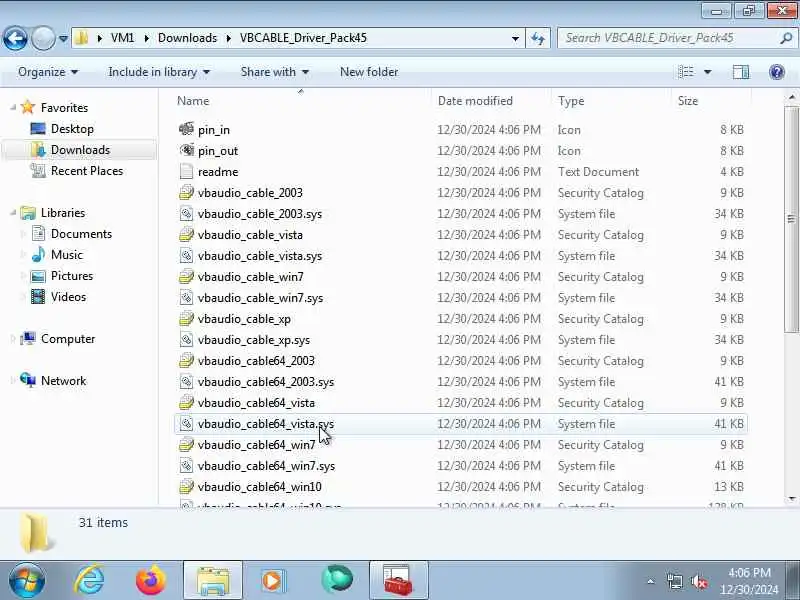
Task: Sort files by Size column header
Action: coord(687,101)
